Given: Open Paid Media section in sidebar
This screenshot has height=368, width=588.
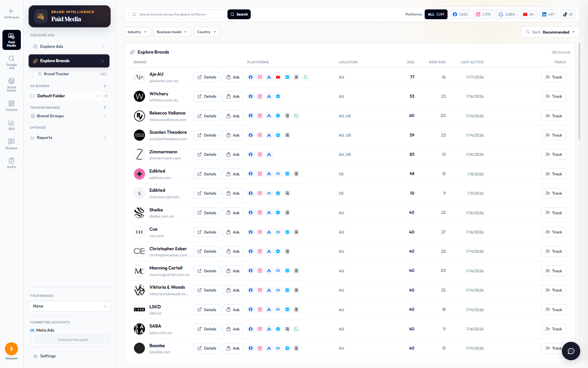Looking at the screenshot, I should [x=11, y=40].
